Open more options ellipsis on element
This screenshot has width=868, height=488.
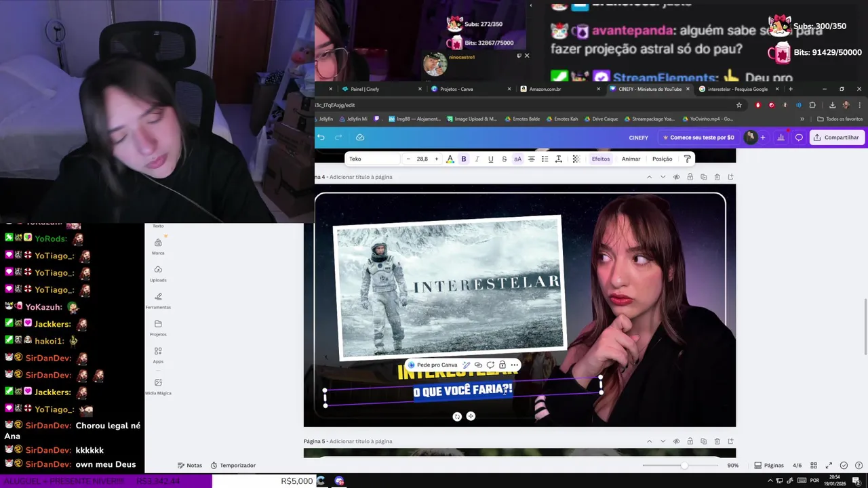click(515, 365)
